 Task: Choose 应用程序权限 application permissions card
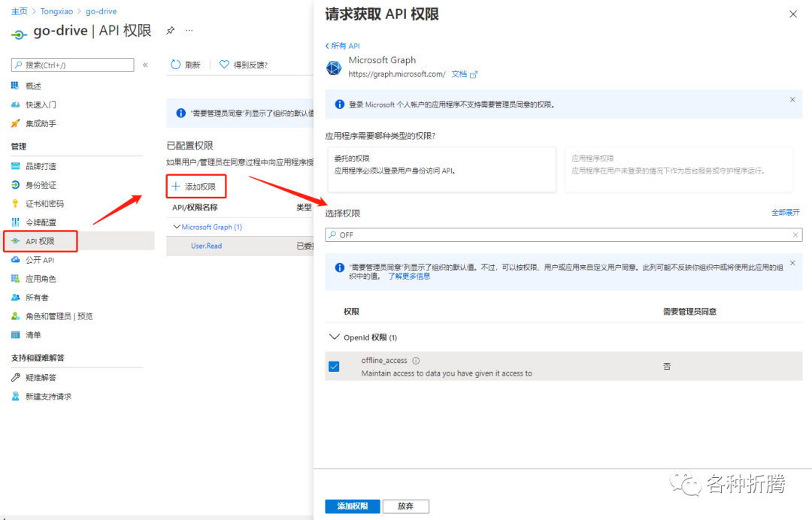[679, 170]
